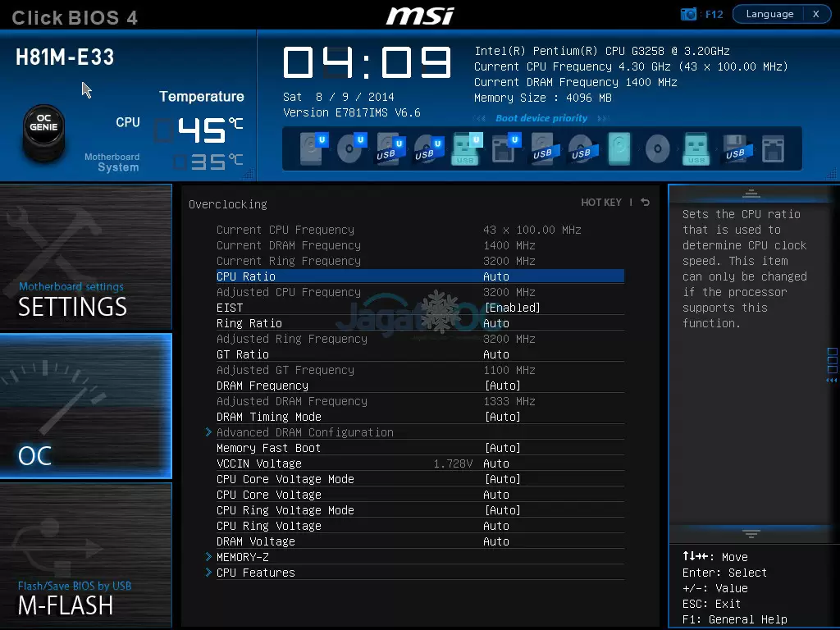Select first UEFI hard disk boot device
The image size is (840, 630).
click(x=312, y=149)
